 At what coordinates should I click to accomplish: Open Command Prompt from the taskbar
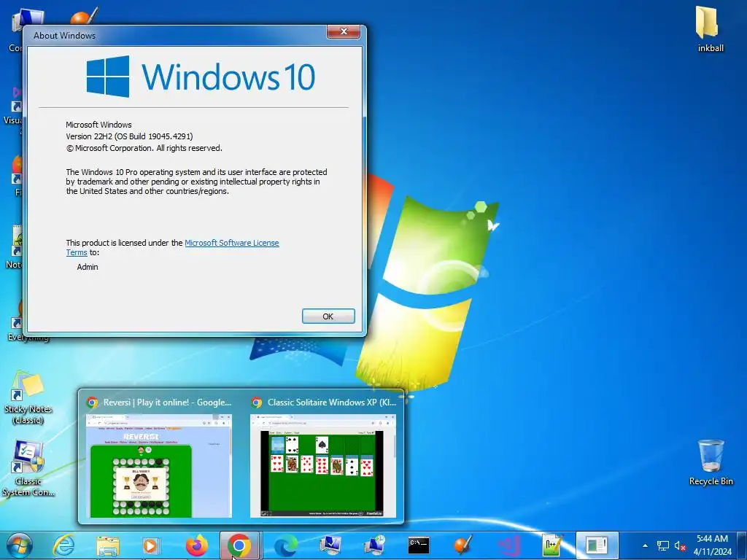pos(419,545)
